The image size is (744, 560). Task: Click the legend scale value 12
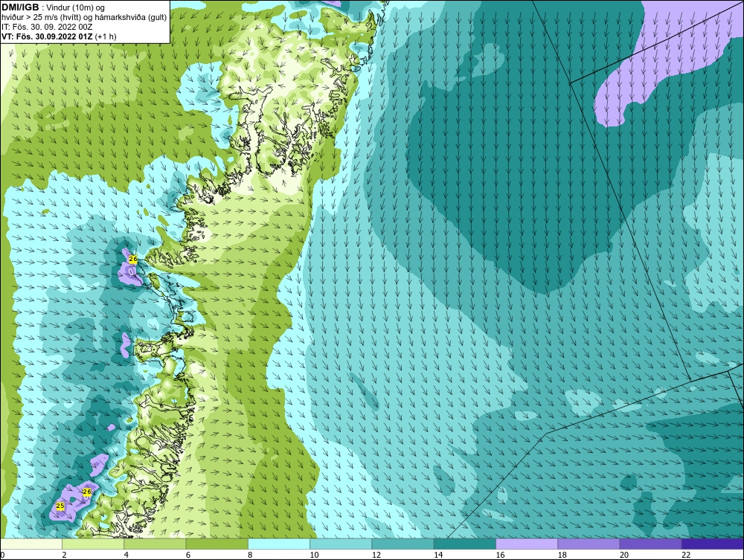click(376, 556)
